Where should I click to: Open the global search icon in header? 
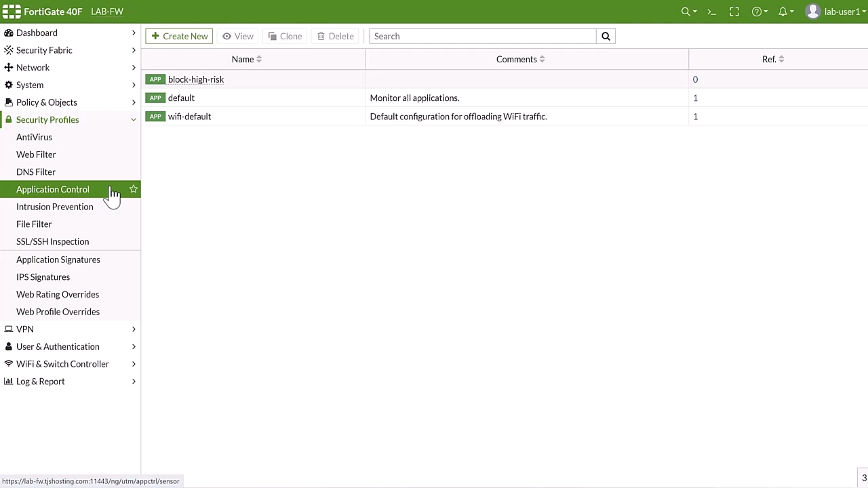[688, 12]
